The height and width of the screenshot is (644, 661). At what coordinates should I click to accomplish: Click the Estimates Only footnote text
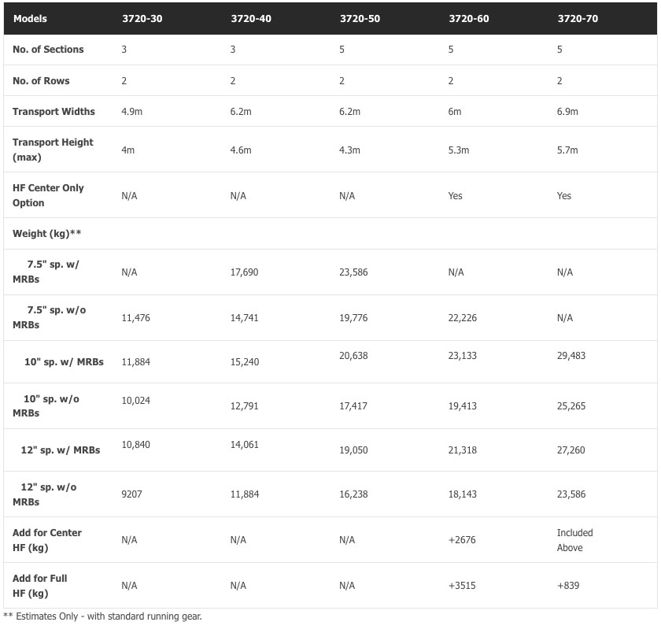pyautogui.click(x=103, y=616)
